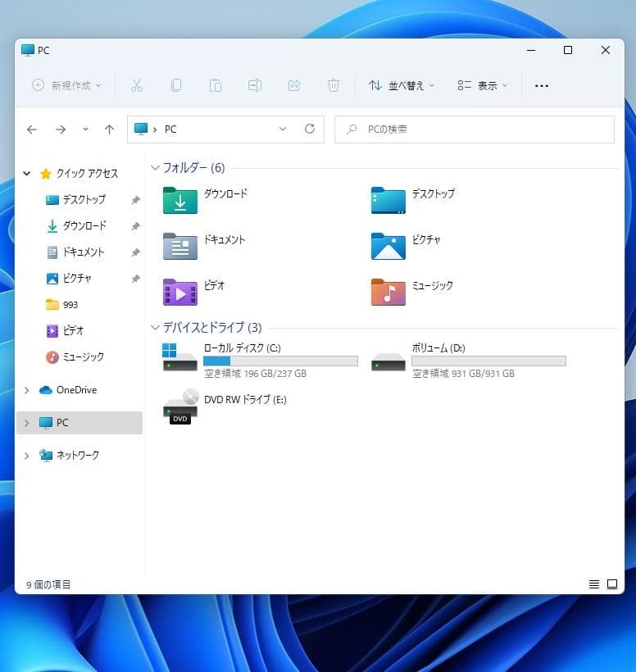Expand the OneDrive tree node
636x672 pixels.
27,390
